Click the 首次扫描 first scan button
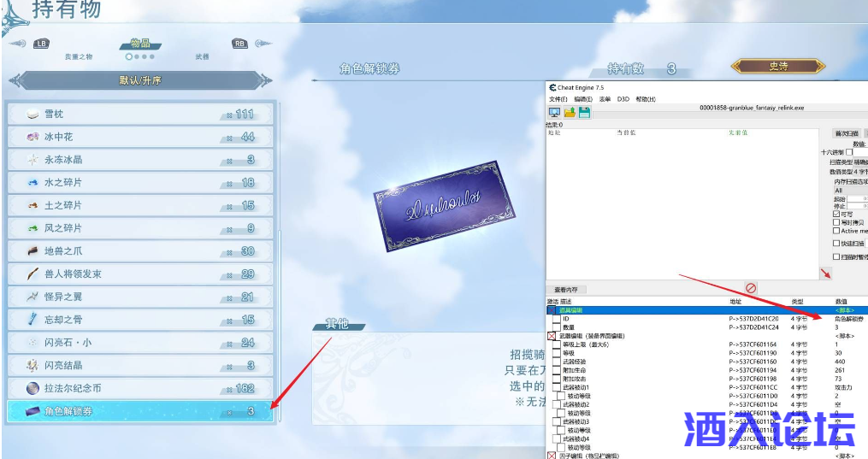The width and height of the screenshot is (868, 459). coord(848,133)
